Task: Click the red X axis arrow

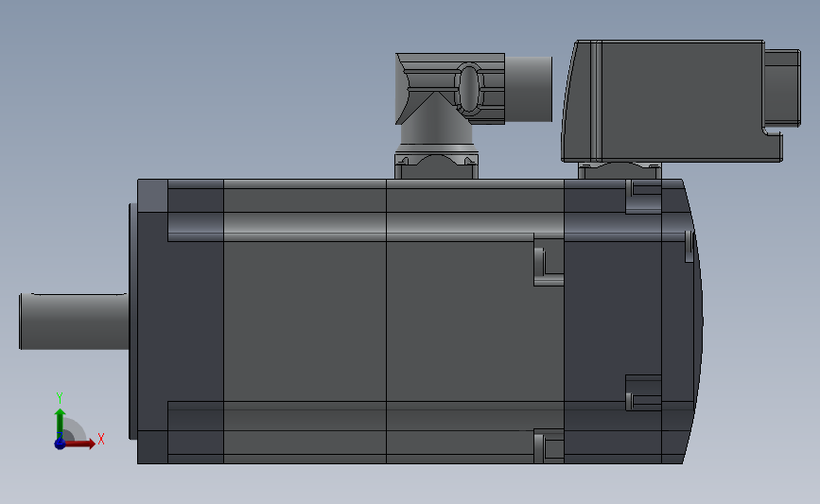Action: pos(80,443)
